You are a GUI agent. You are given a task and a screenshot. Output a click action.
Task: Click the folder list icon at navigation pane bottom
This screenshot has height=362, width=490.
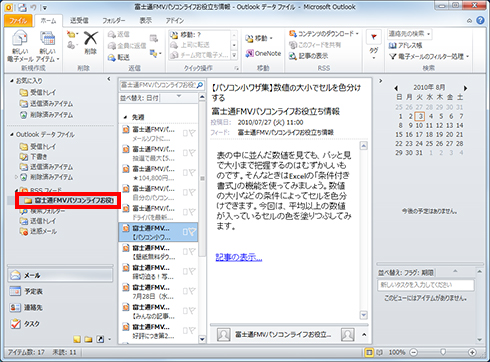(x=88, y=339)
